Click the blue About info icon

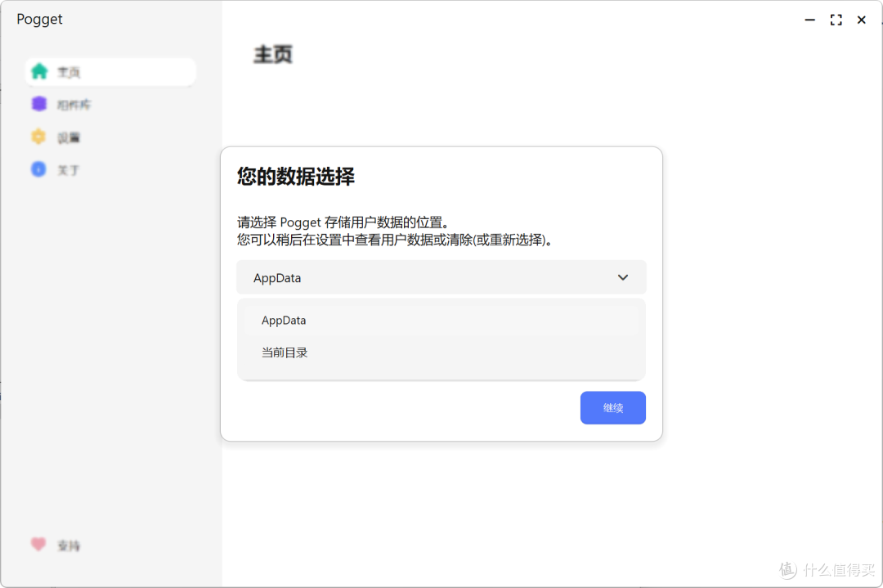click(x=38, y=169)
